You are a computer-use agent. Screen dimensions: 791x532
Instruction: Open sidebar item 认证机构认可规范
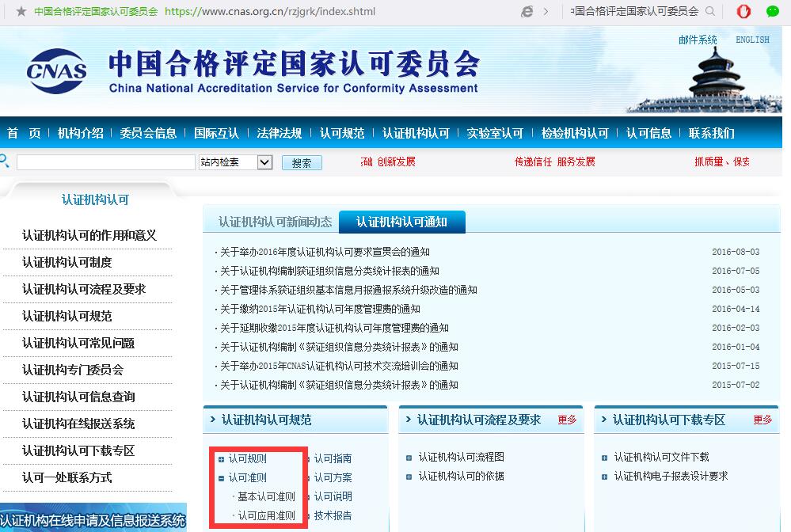67,316
